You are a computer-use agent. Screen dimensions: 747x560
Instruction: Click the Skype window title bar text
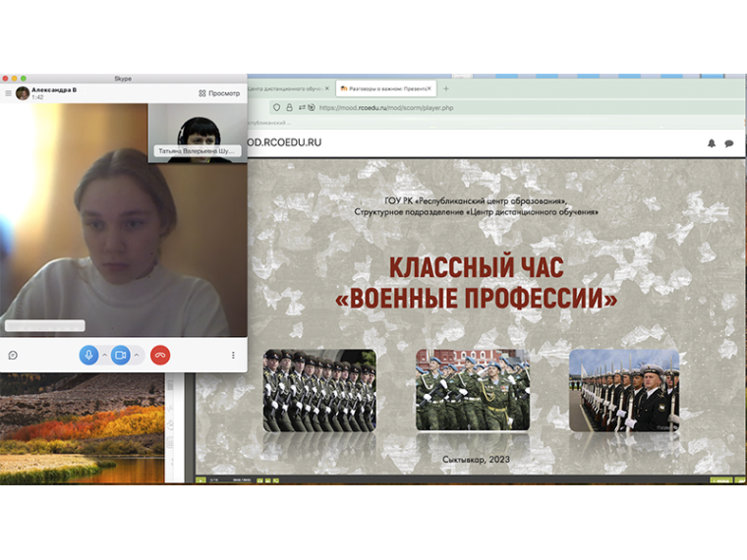(123, 79)
